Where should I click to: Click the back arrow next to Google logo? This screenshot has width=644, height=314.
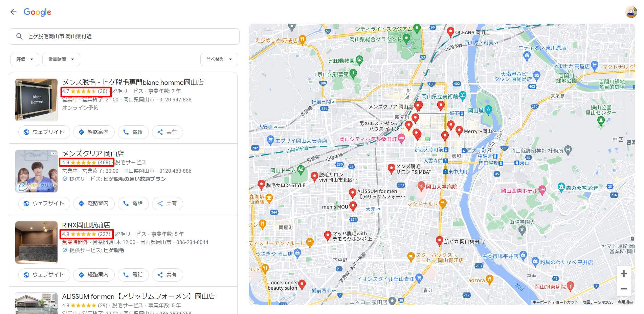(x=13, y=12)
